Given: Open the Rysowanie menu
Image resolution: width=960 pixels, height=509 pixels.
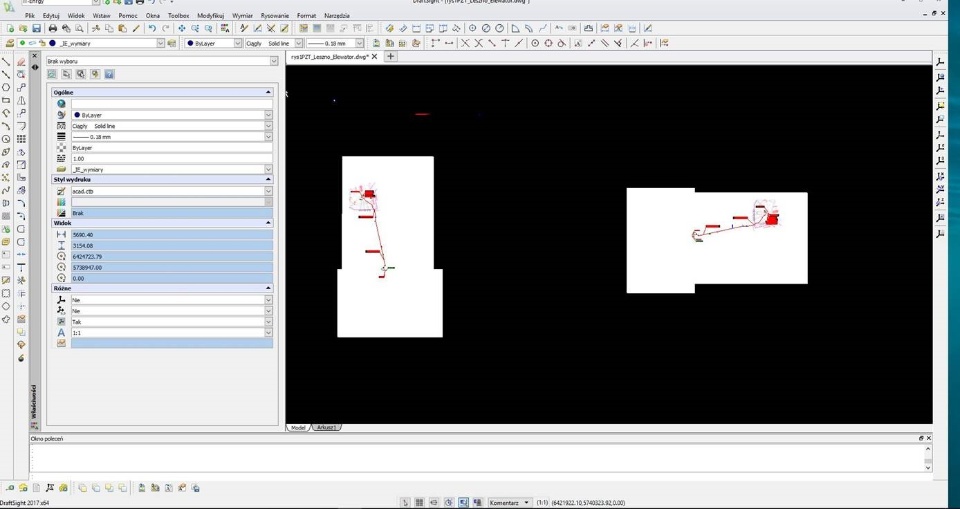Looking at the screenshot, I should click(274, 15).
